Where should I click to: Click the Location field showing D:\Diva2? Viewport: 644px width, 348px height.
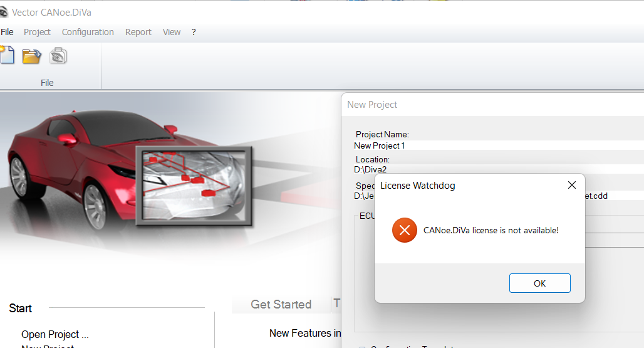point(499,169)
